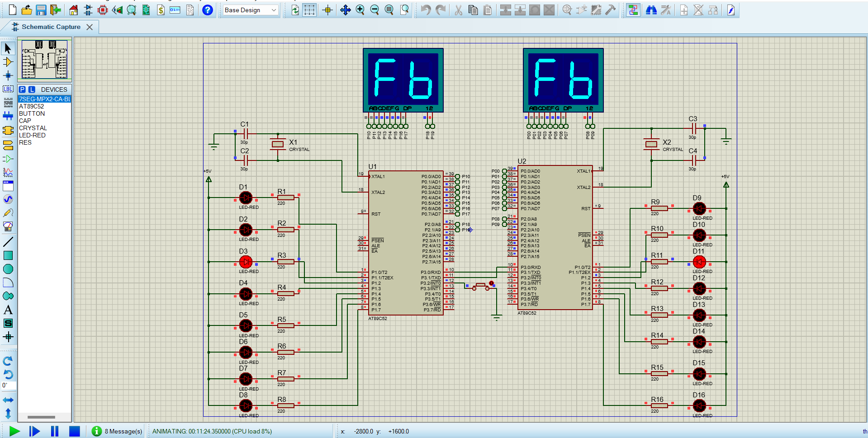Open the Base Design variant dropdown
The height and width of the screenshot is (438, 868).
click(x=250, y=10)
